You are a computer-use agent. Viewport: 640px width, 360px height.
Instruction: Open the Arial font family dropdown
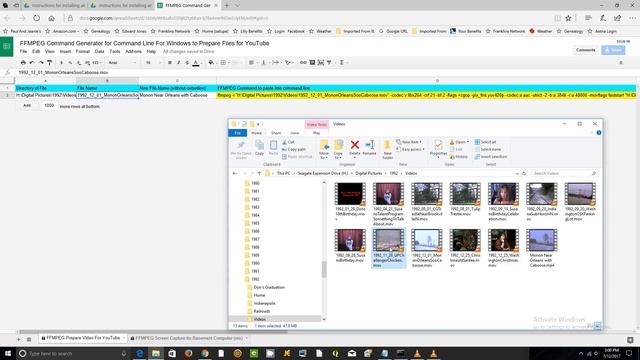[x=122, y=62]
